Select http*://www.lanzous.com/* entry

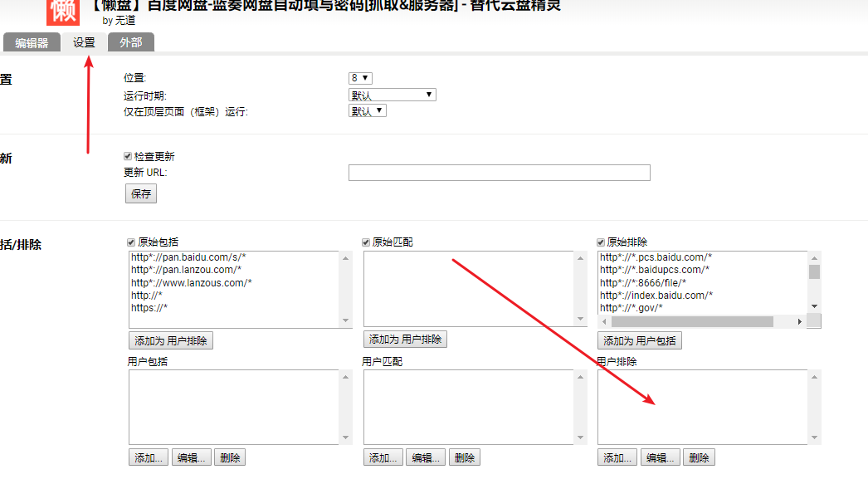pos(192,282)
